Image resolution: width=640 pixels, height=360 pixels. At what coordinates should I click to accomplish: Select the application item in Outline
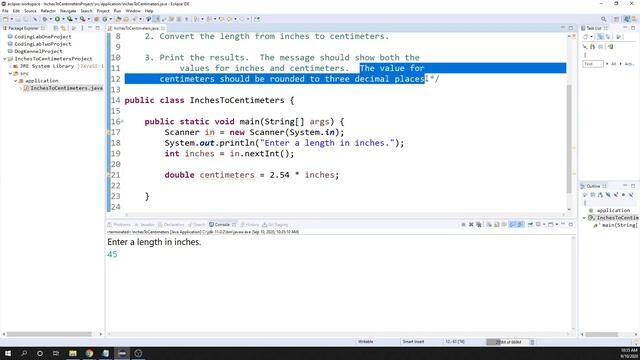613,210
